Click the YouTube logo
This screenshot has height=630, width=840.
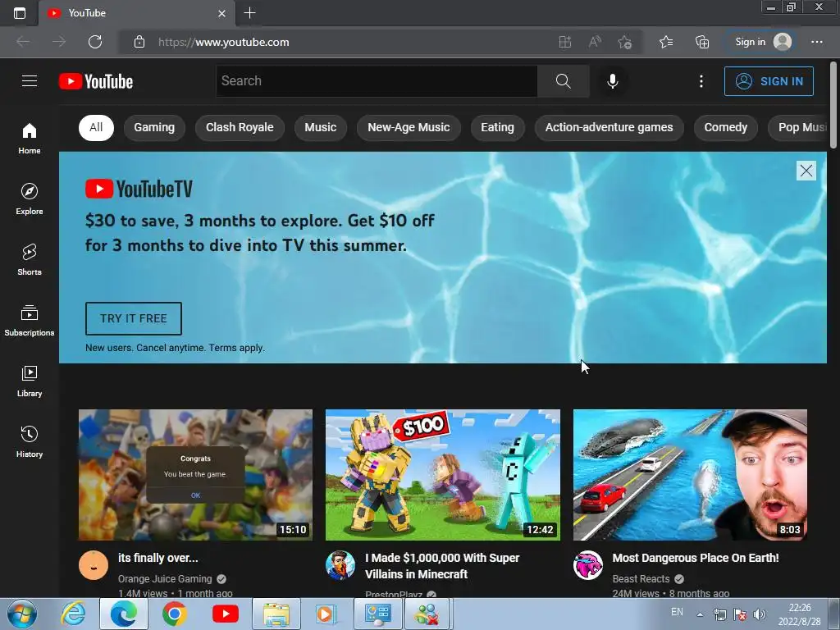[96, 81]
